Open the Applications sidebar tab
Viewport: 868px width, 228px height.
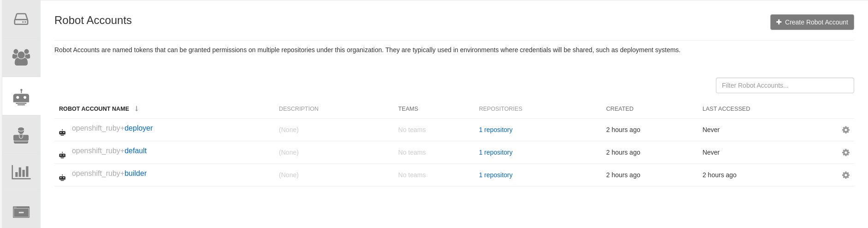pos(21,212)
